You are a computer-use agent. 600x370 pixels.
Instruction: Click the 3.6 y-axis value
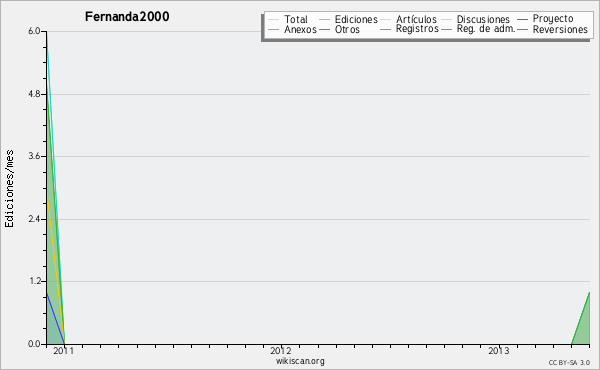(34, 156)
